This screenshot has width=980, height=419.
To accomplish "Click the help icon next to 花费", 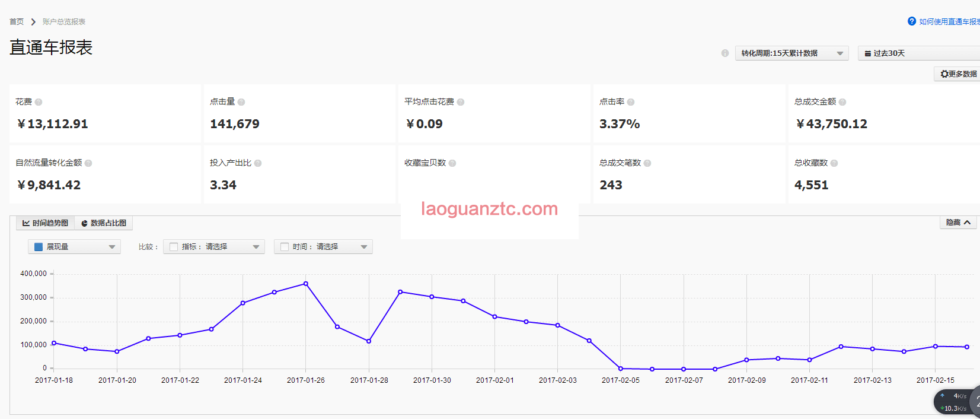I will tap(39, 102).
